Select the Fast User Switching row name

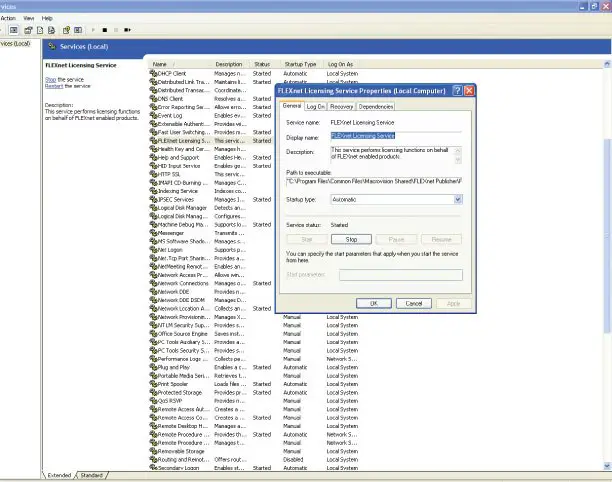(184, 132)
